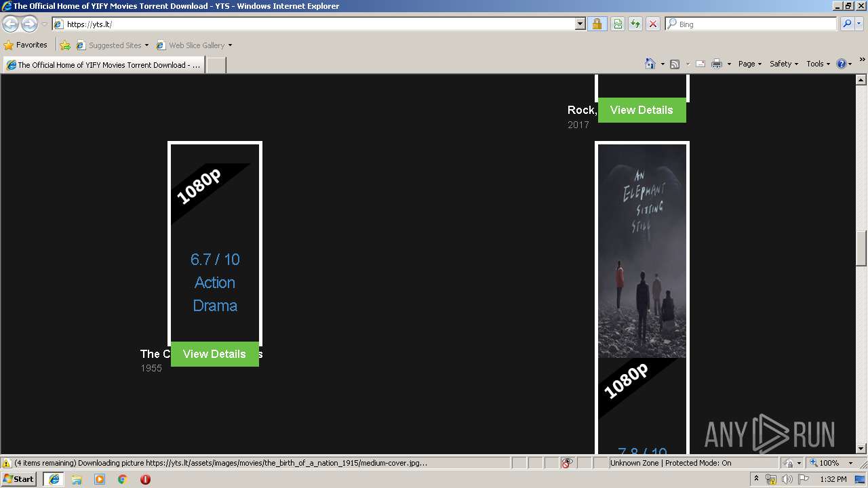Open An Elephant Sitting Still poster
Image resolution: width=868 pixels, height=488 pixels.
point(642,251)
